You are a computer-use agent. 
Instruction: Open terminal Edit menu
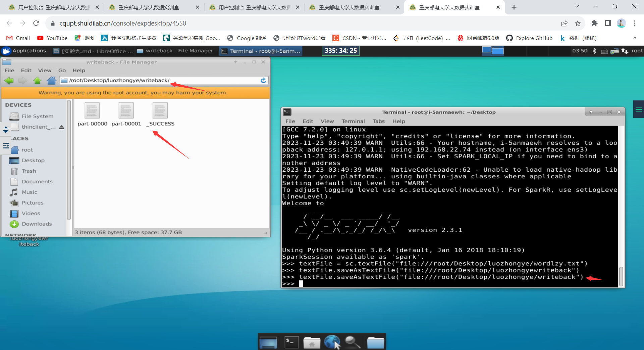pos(308,121)
